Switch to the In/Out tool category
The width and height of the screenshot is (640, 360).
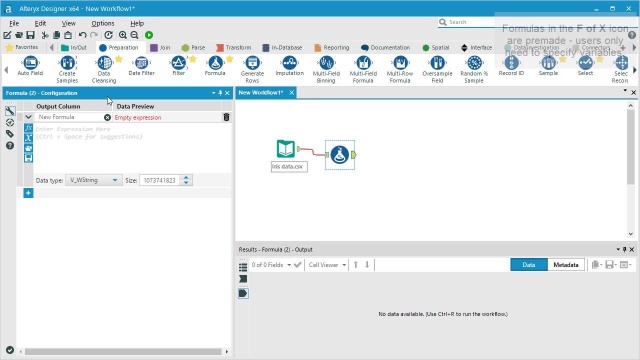tap(74, 48)
